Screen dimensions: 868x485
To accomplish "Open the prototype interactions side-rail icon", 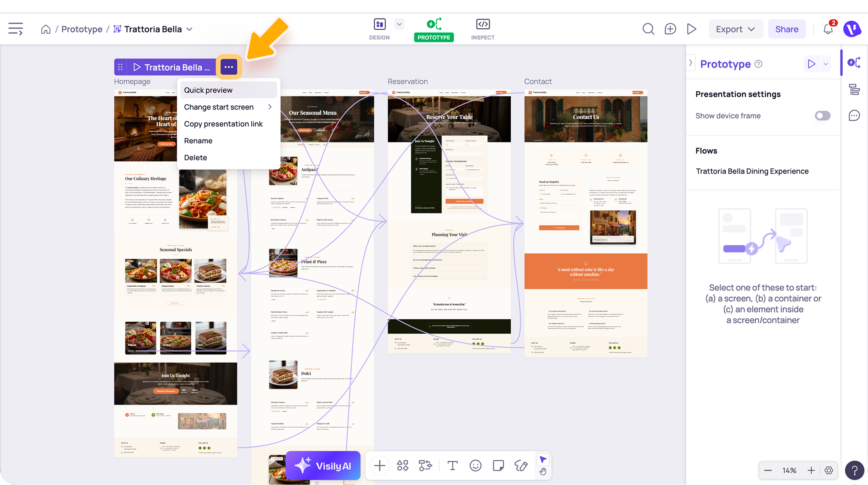I will (854, 63).
